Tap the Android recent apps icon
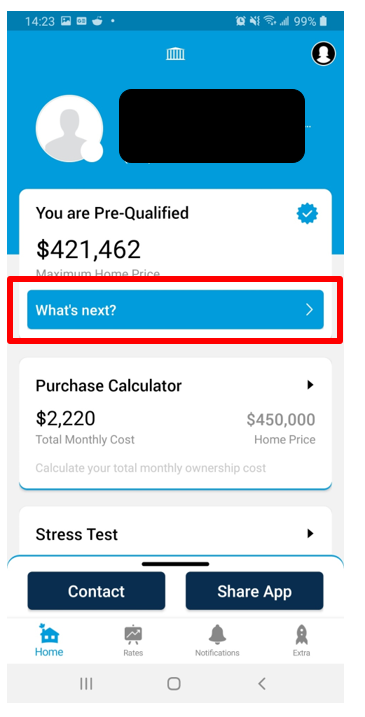The height and width of the screenshot is (717, 365). (86, 684)
